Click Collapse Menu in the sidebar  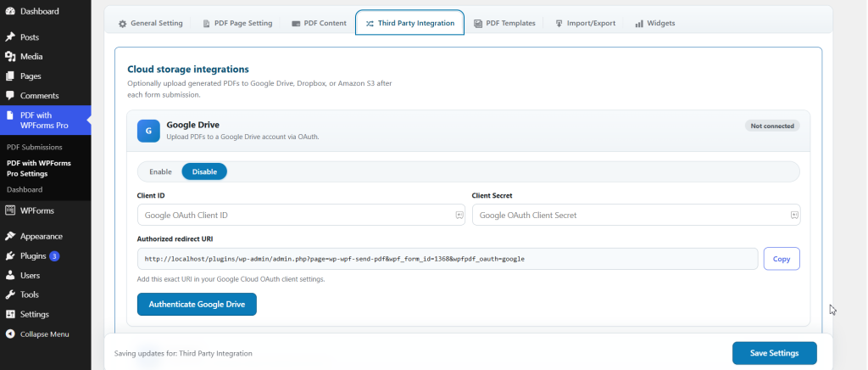(46, 334)
